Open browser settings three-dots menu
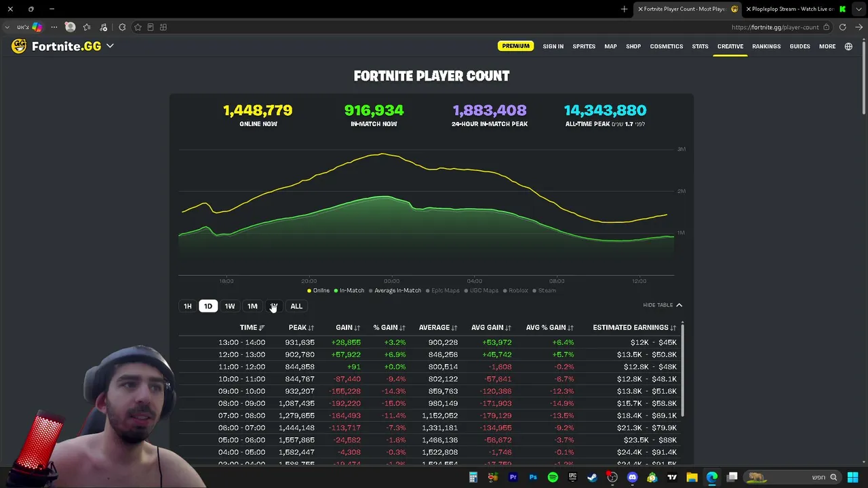 click(x=54, y=27)
